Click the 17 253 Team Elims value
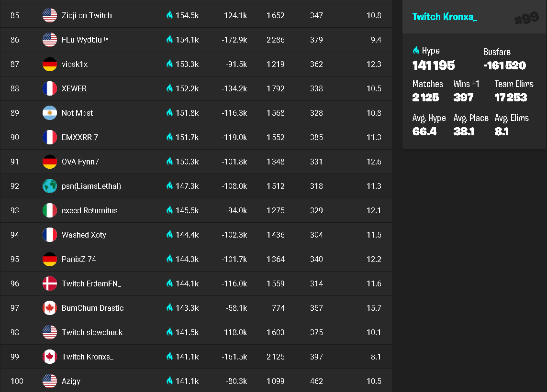Image resolution: width=547 pixels, height=392 pixels. 511,98
